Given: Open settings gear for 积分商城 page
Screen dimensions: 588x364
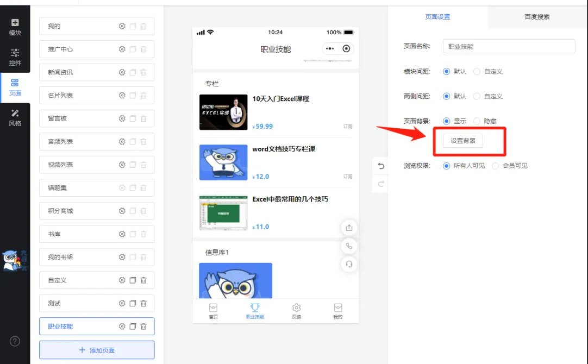Looking at the screenshot, I should (x=122, y=211).
